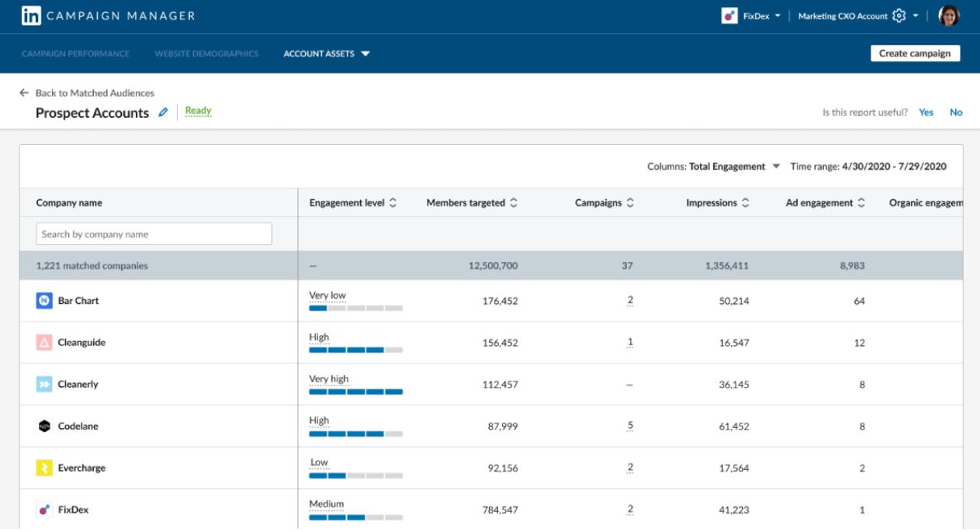Click High engagement bar for Codelane
Screen dimensions: 980x532
(355, 434)
